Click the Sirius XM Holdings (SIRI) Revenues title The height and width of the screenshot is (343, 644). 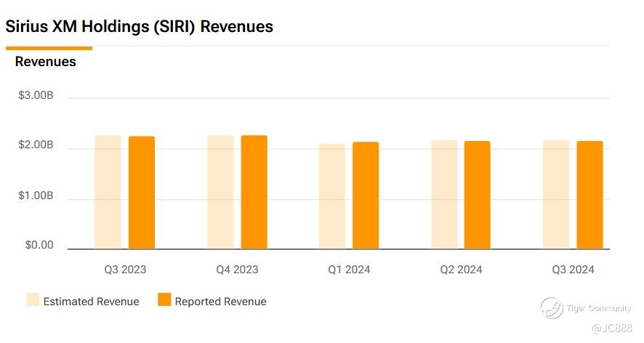[x=140, y=27]
